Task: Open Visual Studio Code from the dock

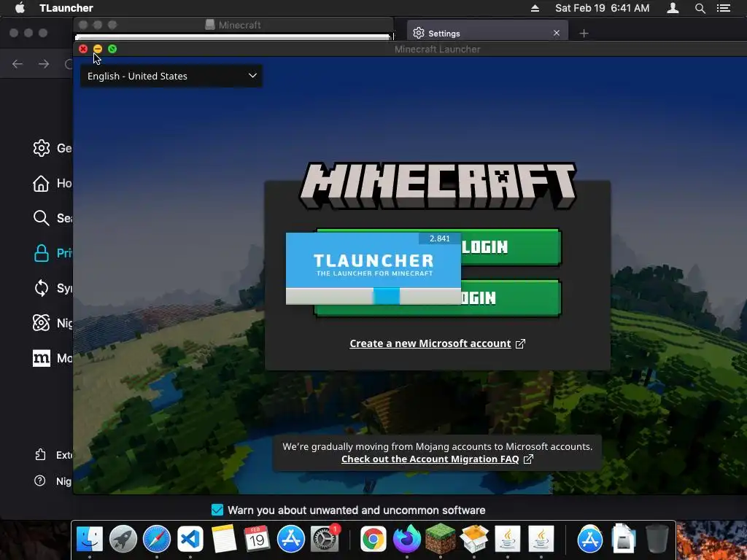Action: coord(190,539)
